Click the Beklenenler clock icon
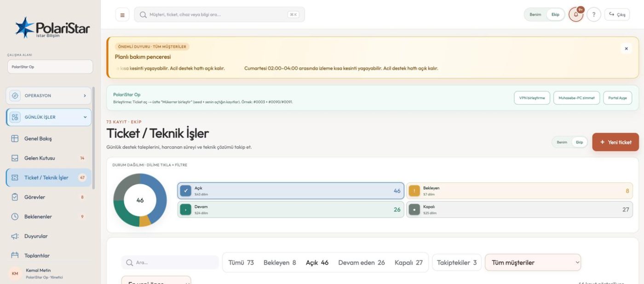644x284 pixels. pos(15,216)
